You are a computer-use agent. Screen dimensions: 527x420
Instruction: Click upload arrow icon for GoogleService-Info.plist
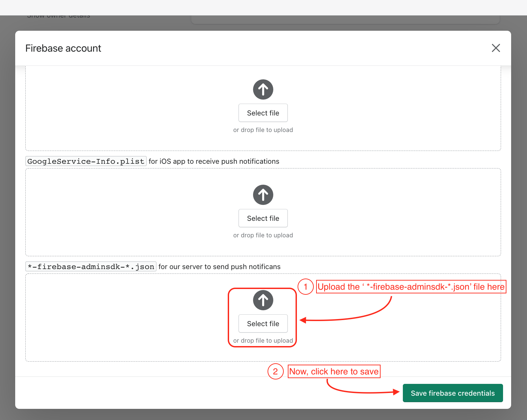click(263, 195)
